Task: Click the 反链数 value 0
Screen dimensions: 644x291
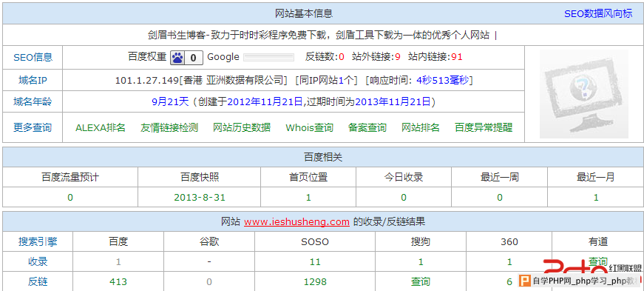Action: tap(342, 57)
